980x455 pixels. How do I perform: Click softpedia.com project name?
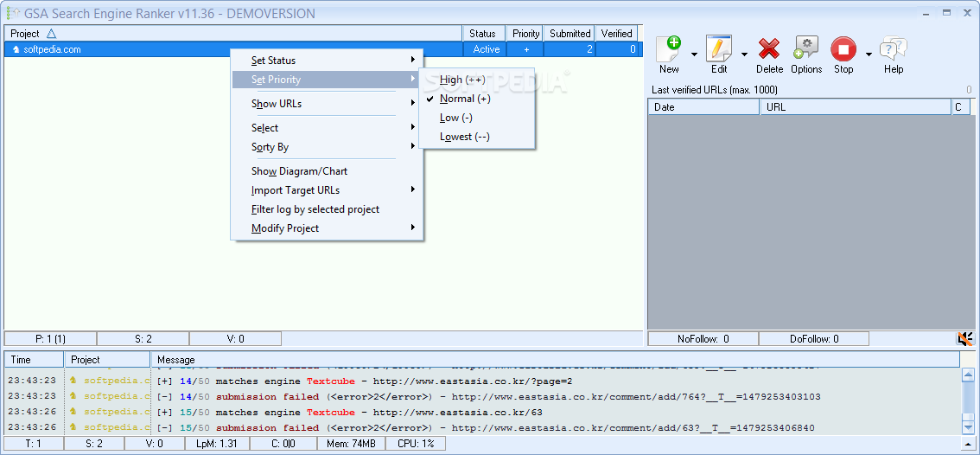coord(52,49)
